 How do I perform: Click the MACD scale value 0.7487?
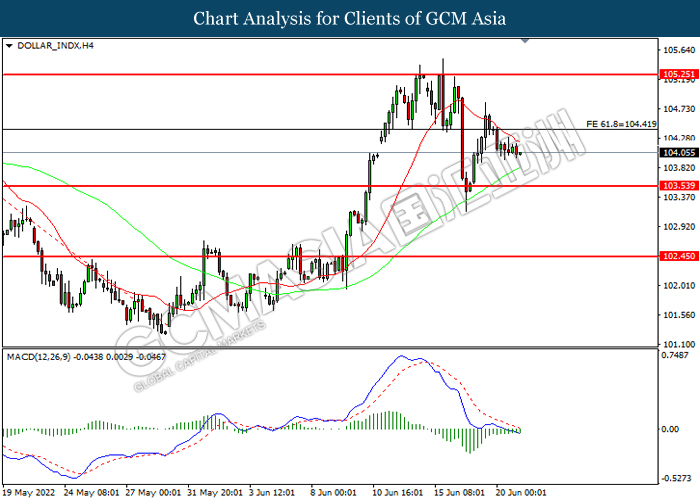tap(675, 355)
